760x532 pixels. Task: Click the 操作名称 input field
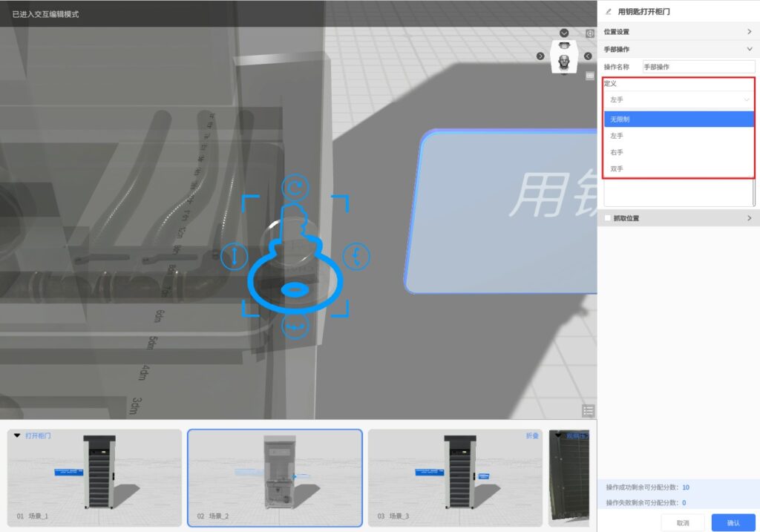pos(698,67)
